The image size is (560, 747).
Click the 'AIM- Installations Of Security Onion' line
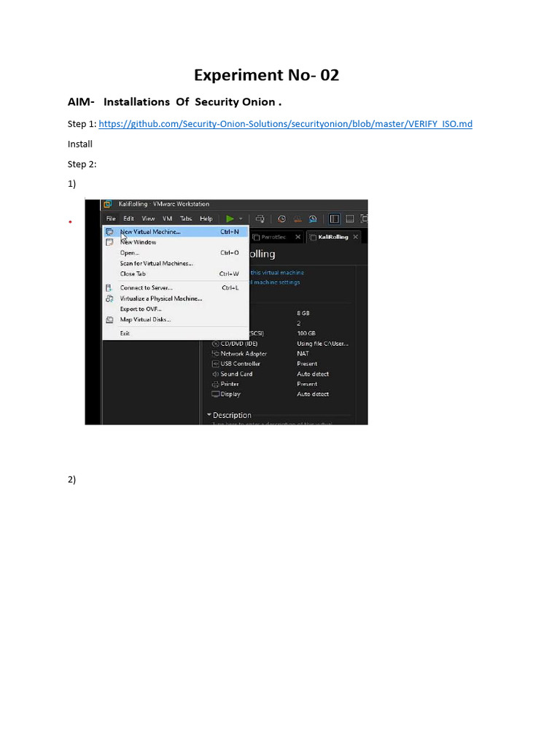coord(175,102)
